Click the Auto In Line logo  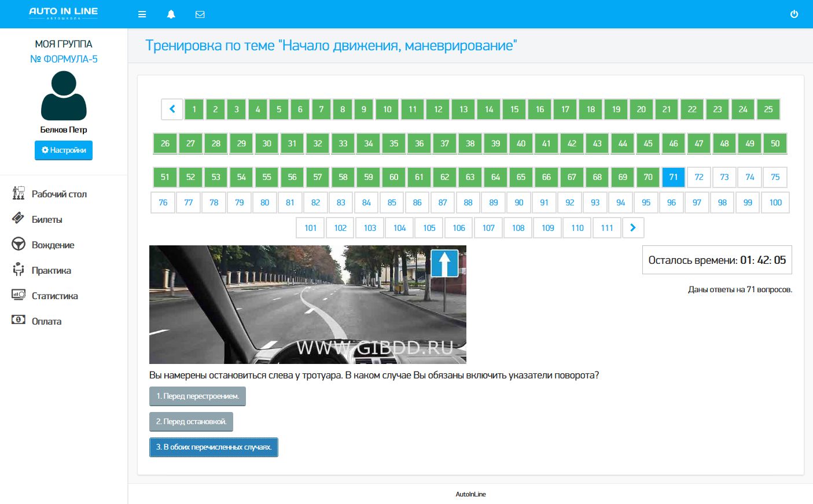[64, 13]
